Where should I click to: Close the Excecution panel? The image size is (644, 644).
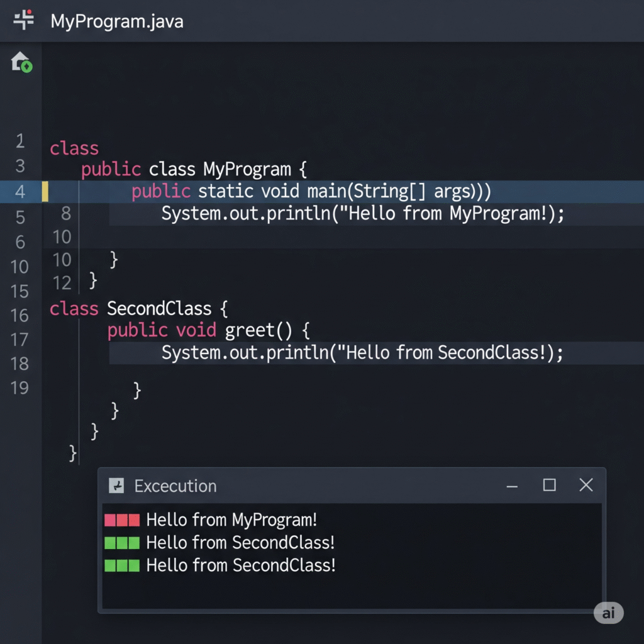point(586,485)
